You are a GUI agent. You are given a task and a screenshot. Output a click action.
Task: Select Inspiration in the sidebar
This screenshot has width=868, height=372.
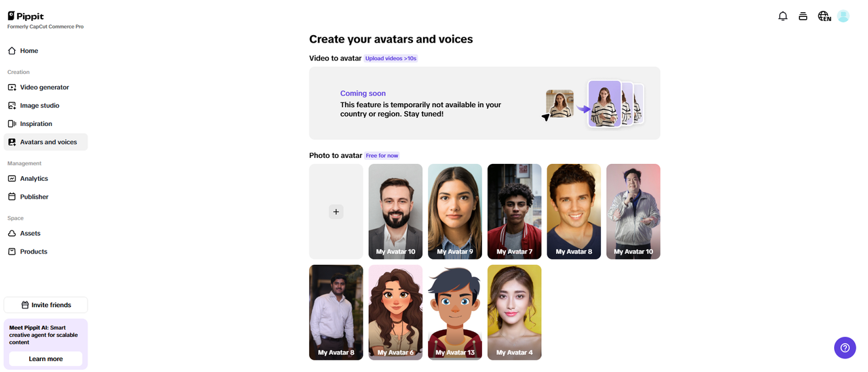coord(36,124)
